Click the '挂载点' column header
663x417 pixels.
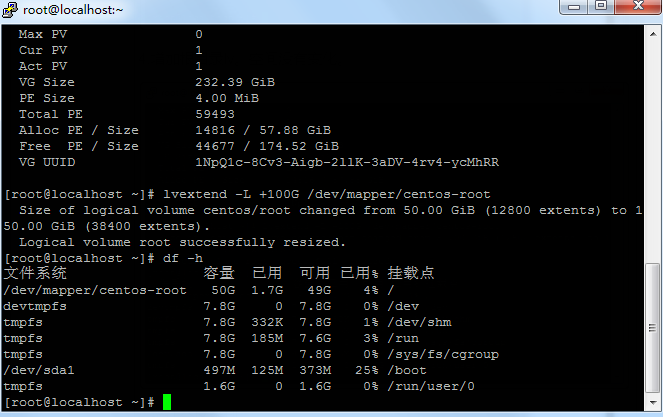(x=411, y=273)
